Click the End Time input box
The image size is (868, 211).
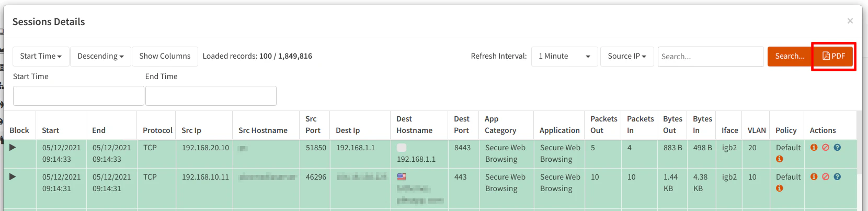point(211,96)
